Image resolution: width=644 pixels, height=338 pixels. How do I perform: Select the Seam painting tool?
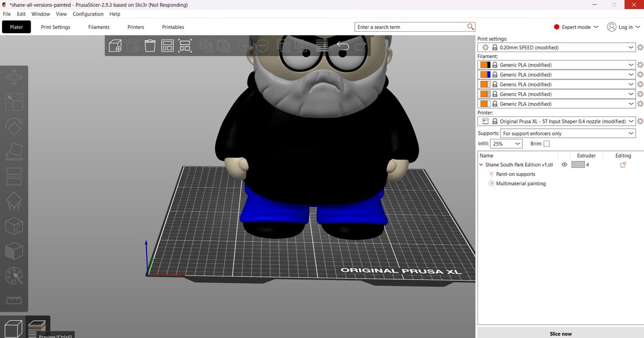[x=14, y=226]
